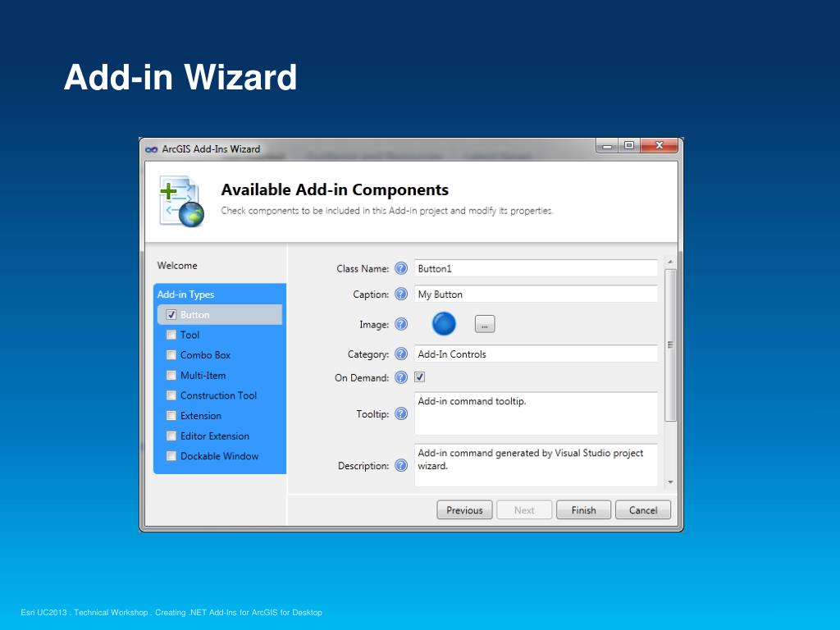The image size is (840, 630).
Task: Click the Category field Add-In Controls
Action: pos(536,354)
